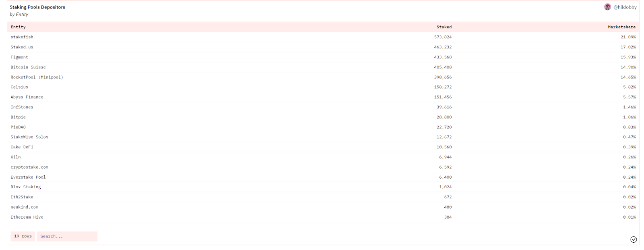The height and width of the screenshot is (250, 644).
Task: Select the Blox Staking entity cell
Action: pos(26,187)
